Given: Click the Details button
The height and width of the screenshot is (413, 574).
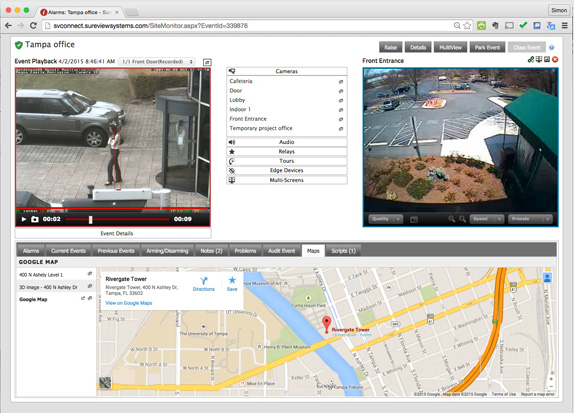Looking at the screenshot, I should coord(418,47).
